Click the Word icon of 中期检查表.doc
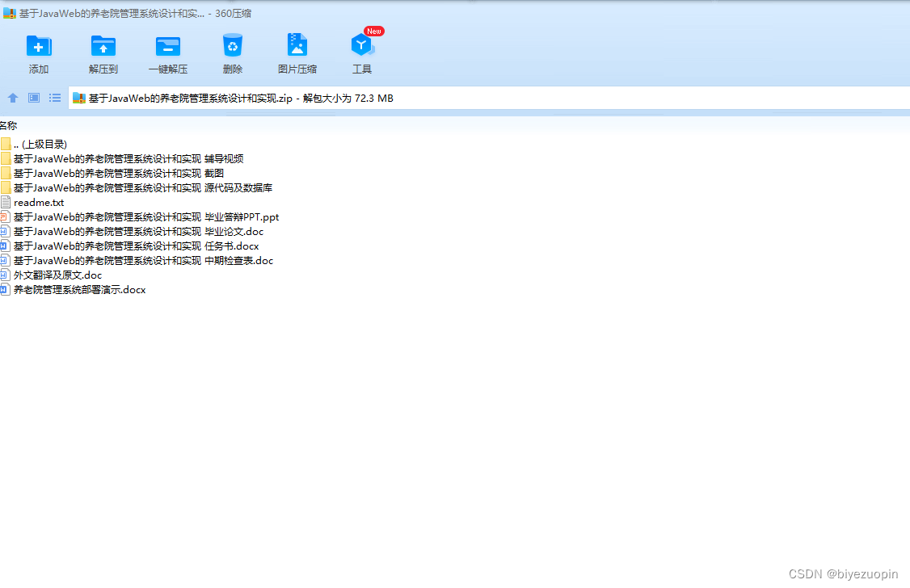Screen dimensions: 910x588 5,260
